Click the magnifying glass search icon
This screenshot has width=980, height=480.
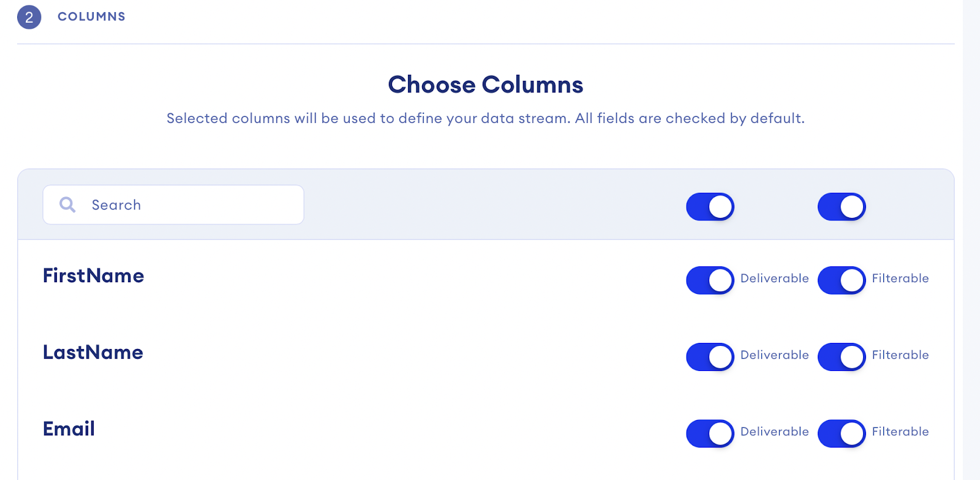(67, 204)
